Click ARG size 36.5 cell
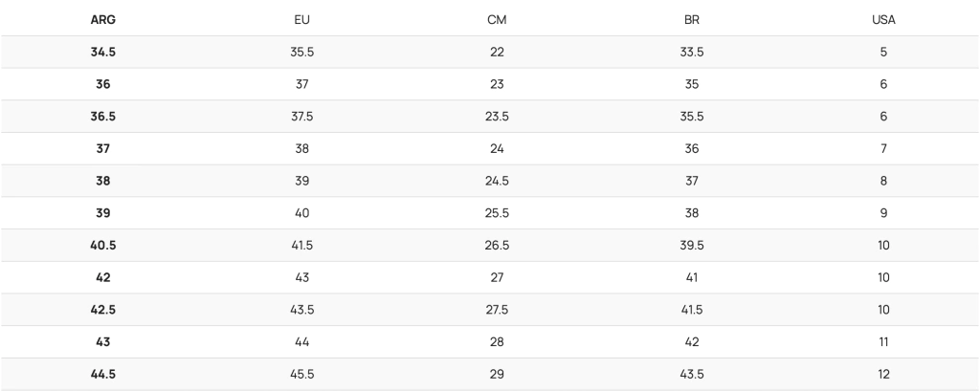The height and width of the screenshot is (391, 980). 103,117
